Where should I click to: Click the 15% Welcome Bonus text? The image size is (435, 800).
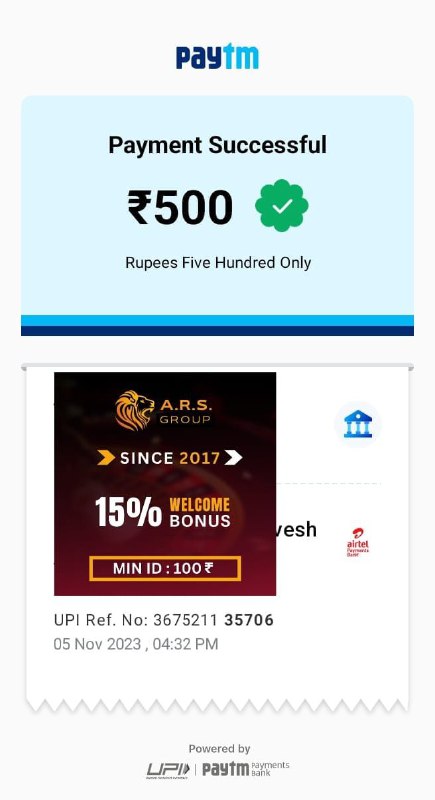click(163, 512)
